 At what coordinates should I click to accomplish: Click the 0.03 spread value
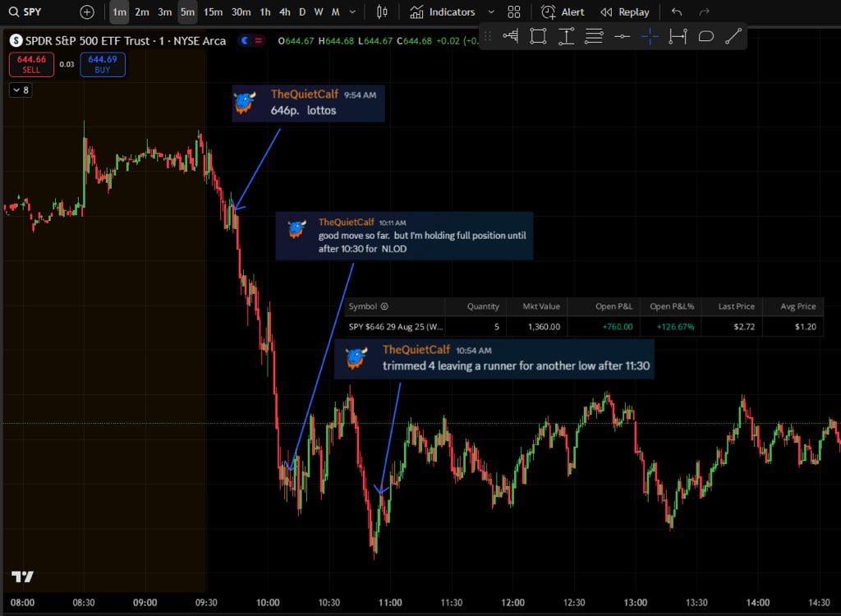pyautogui.click(x=67, y=64)
